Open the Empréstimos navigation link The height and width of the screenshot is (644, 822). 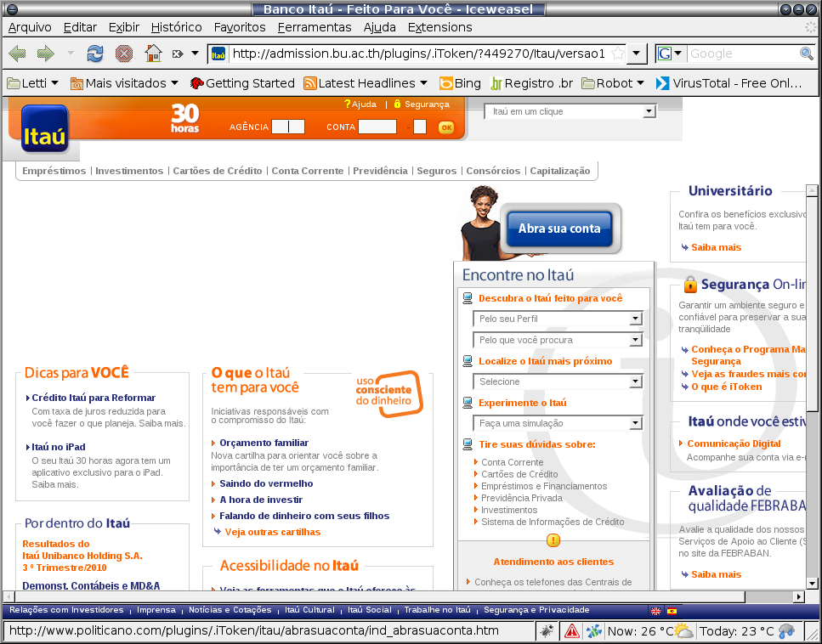(x=54, y=171)
